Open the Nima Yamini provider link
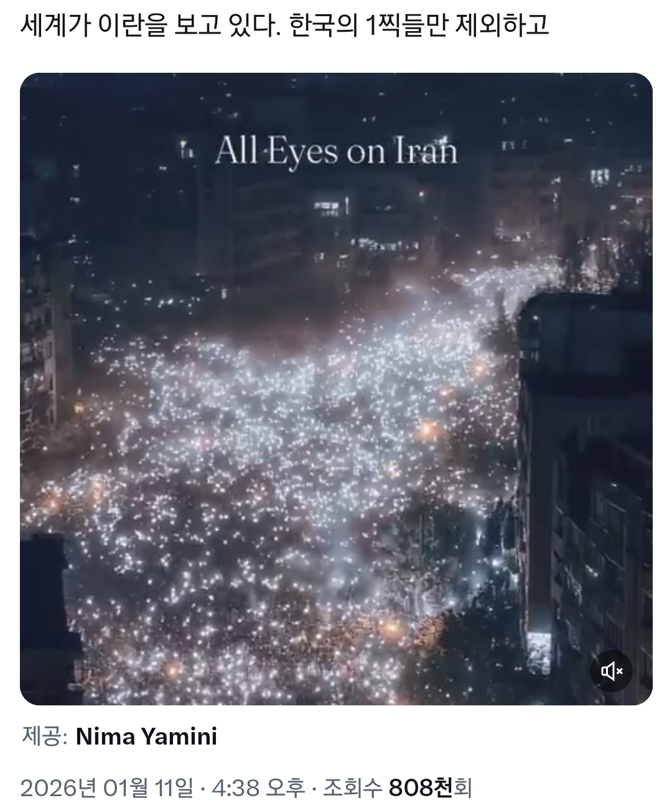672x808 pixels. click(146, 737)
